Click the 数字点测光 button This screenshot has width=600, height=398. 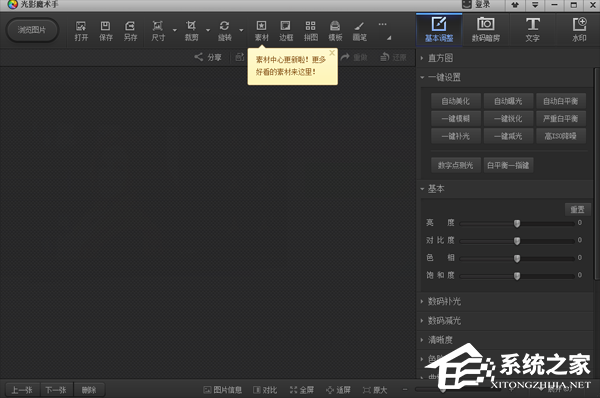click(456, 165)
